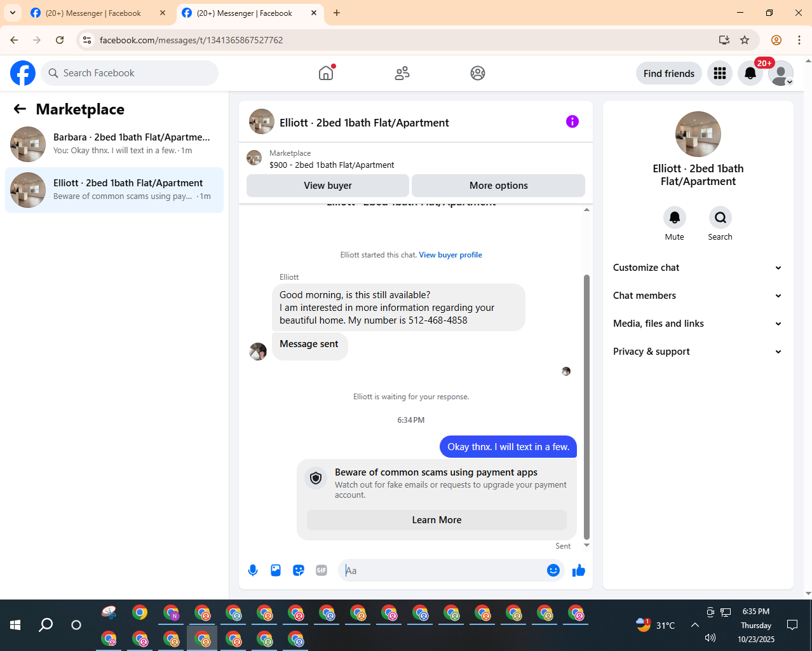The image size is (812, 651).
Task: Open the Friends icon in top navigation
Action: click(402, 73)
